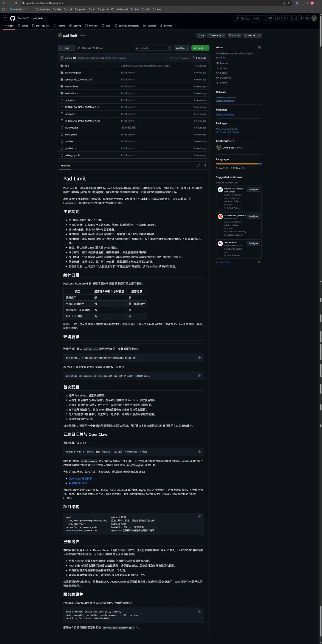Image resolution: width=322 pixels, height=644 pixels.
Task: Open the server/daily_summary_api folder
Action: coord(78,80)
